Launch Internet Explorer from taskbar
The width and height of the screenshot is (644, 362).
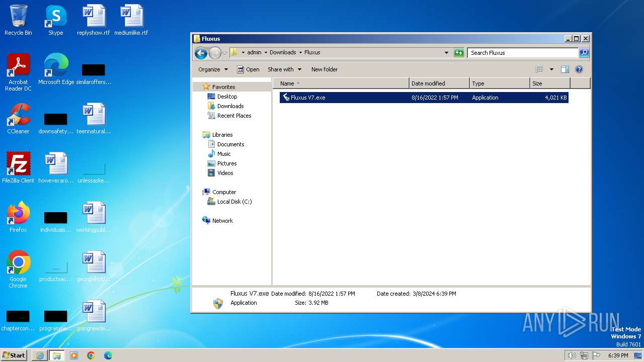click(x=40, y=355)
